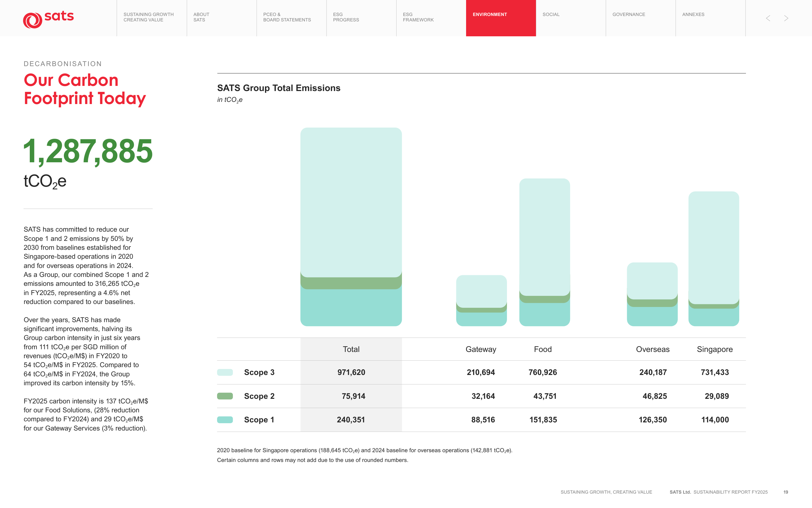Select the Singapore column header

pyautogui.click(x=715, y=350)
